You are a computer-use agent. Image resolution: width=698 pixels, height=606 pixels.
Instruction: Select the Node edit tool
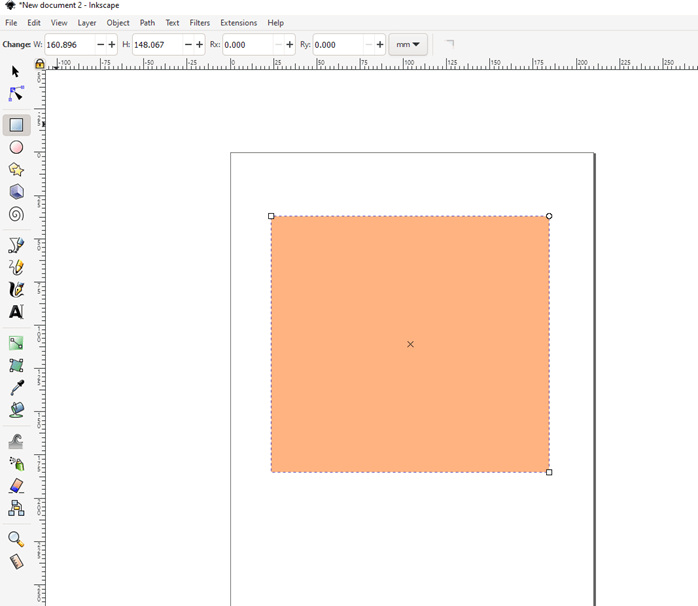tap(16, 94)
